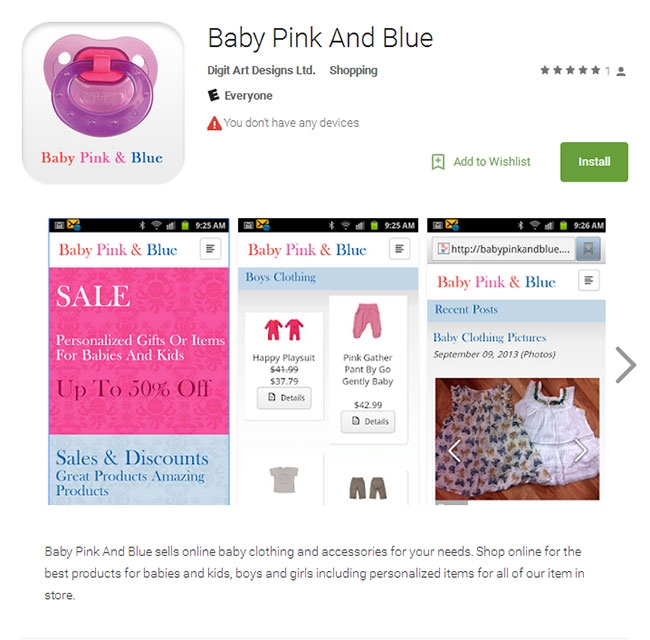Click Details under Pink Gather Pant
Viewport: 650px width, 640px height.
(x=368, y=422)
